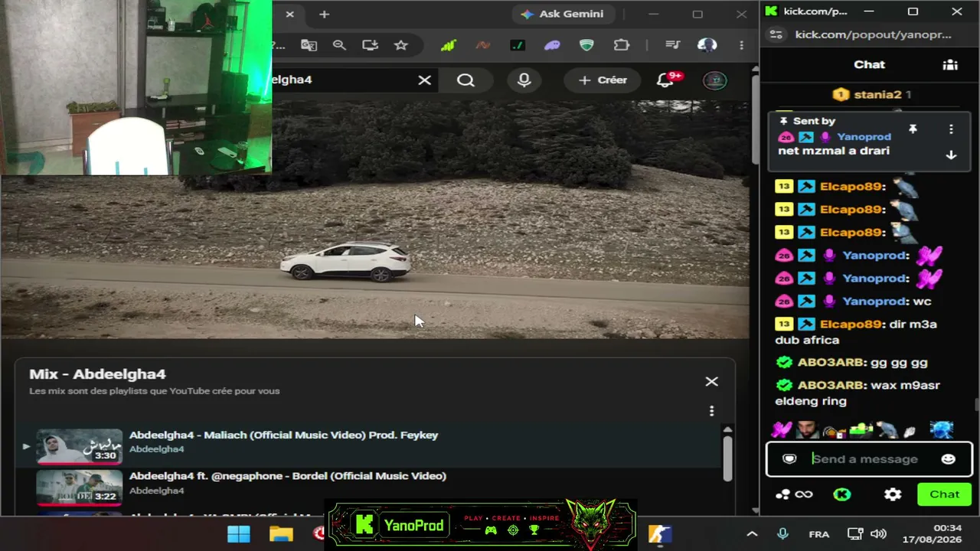Open the Kick chat users list icon

(x=950, y=64)
